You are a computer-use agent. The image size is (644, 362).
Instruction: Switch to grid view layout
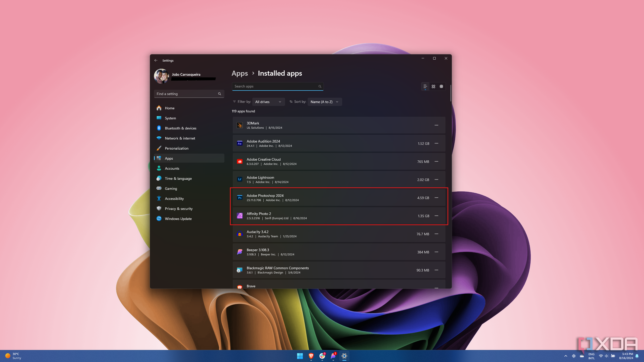click(433, 86)
